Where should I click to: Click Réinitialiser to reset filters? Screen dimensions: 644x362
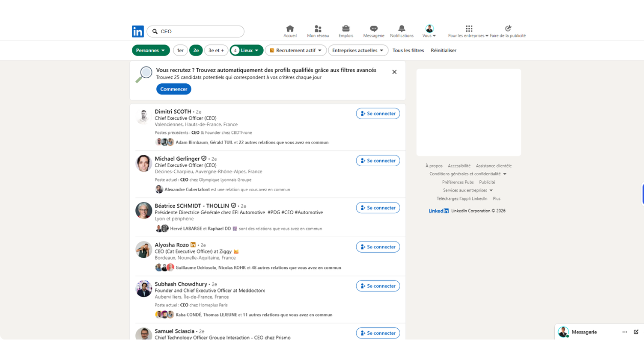(x=444, y=50)
